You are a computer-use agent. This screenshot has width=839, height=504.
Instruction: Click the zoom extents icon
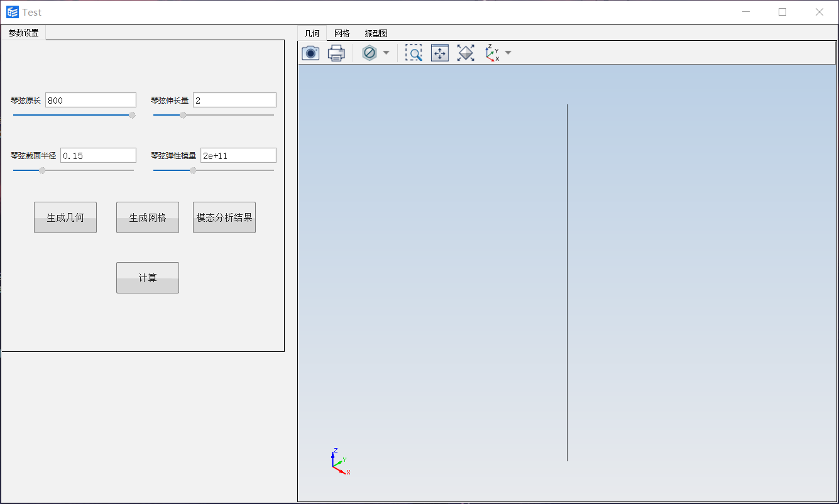click(x=465, y=53)
